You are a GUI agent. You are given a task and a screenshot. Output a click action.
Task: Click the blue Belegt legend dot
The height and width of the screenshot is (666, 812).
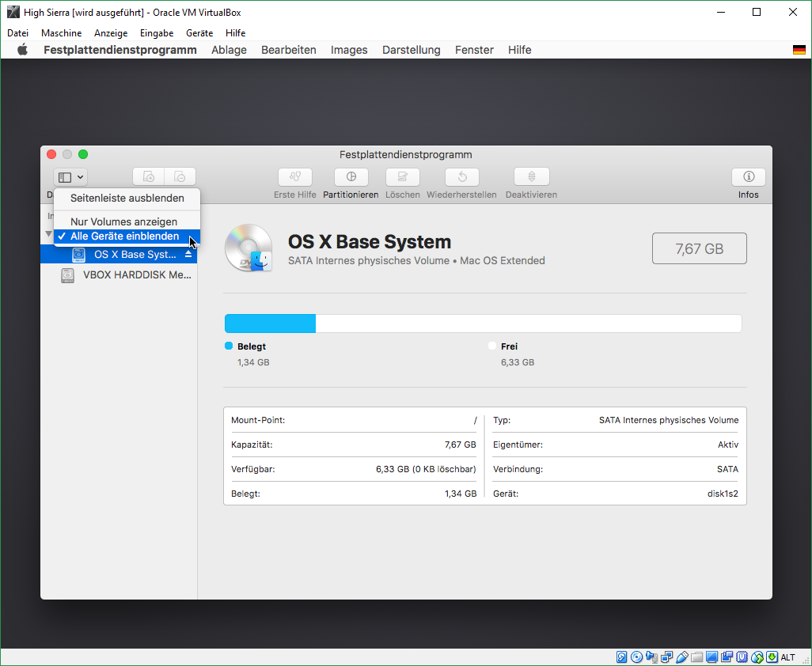[229, 346]
